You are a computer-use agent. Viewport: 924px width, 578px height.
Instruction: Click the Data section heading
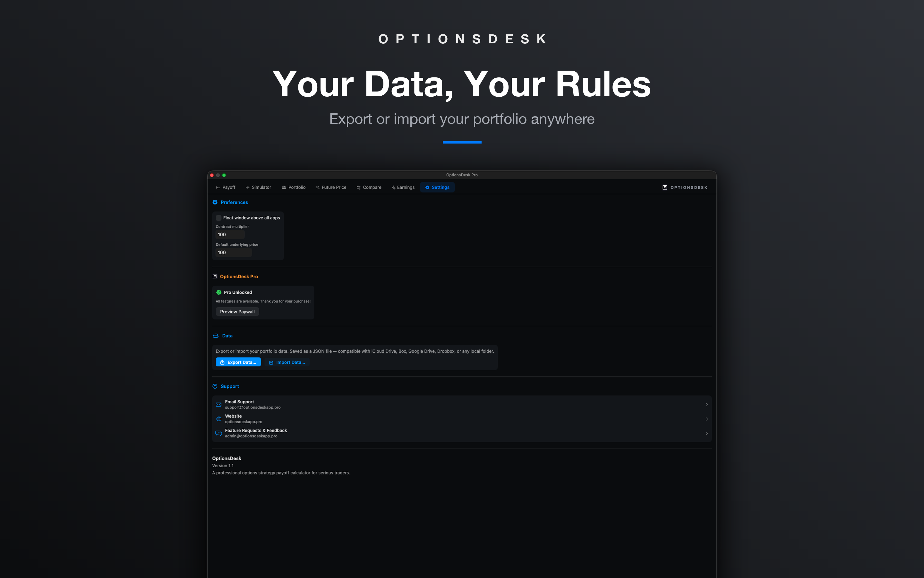[x=227, y=336]
